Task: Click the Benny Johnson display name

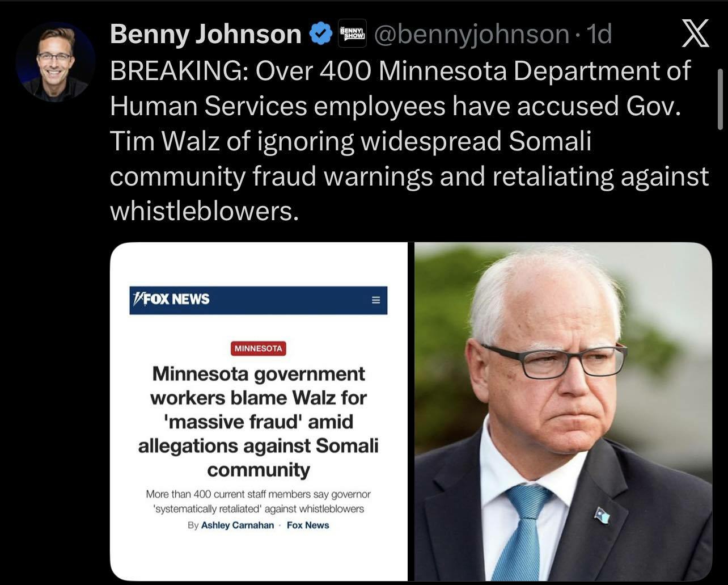Action: click(x=206, y=35)
